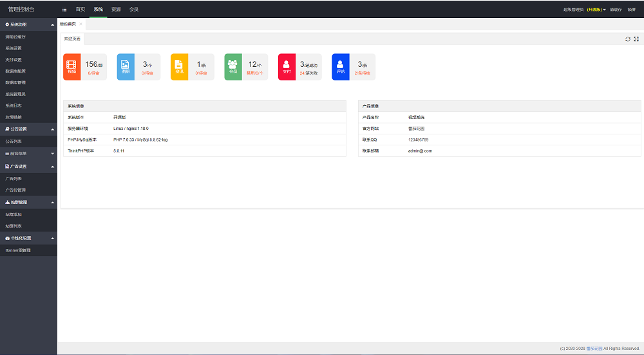Click the refresh icon at top right
The image size is (644, 355).
(627, 39)
